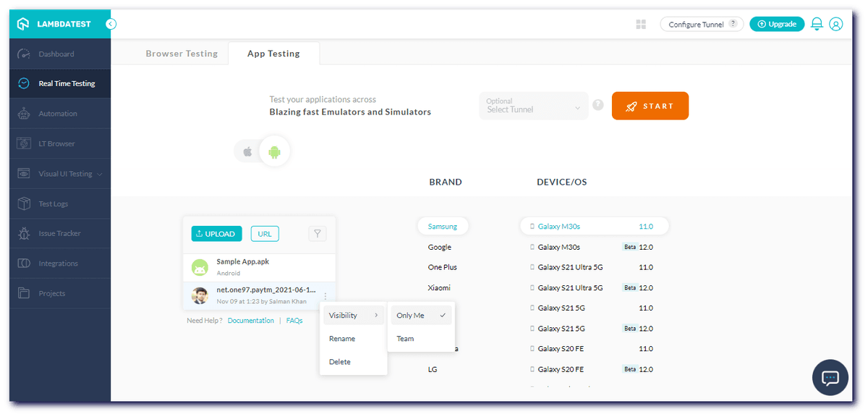Click the URL button
Viewport: 868px width, 417px height.
tap(265, 234)
